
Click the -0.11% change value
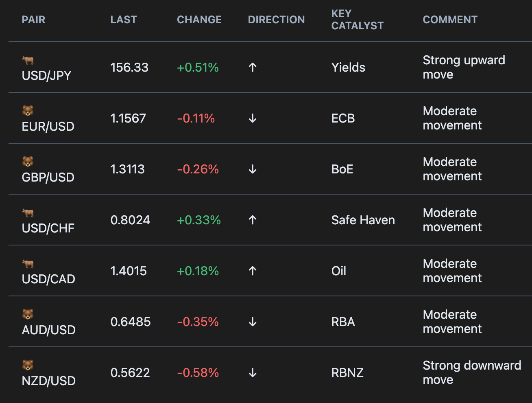196,118
